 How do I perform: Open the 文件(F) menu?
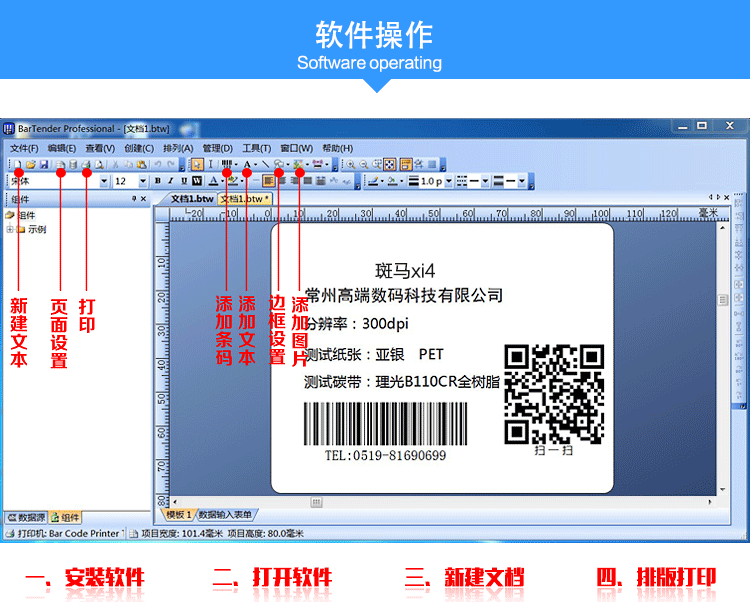24,148
